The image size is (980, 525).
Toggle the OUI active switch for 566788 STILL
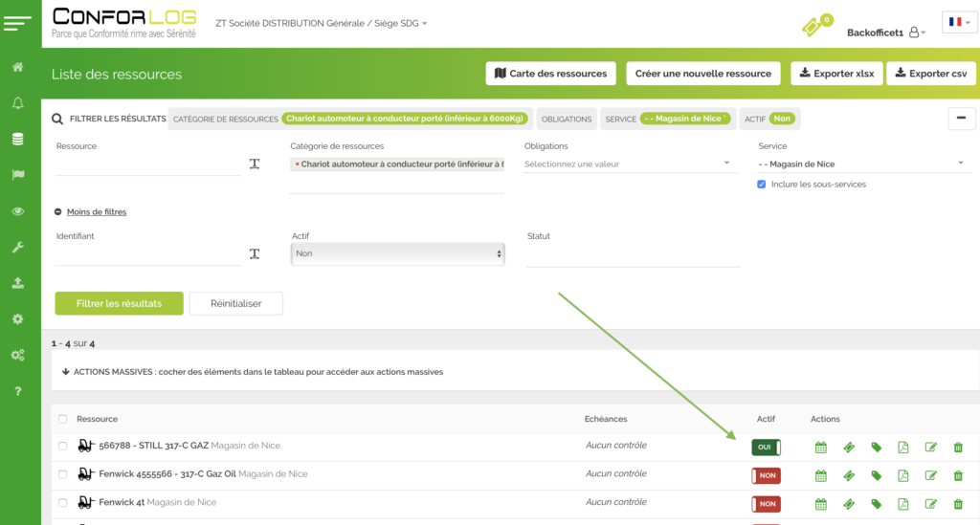click(766, 447)
